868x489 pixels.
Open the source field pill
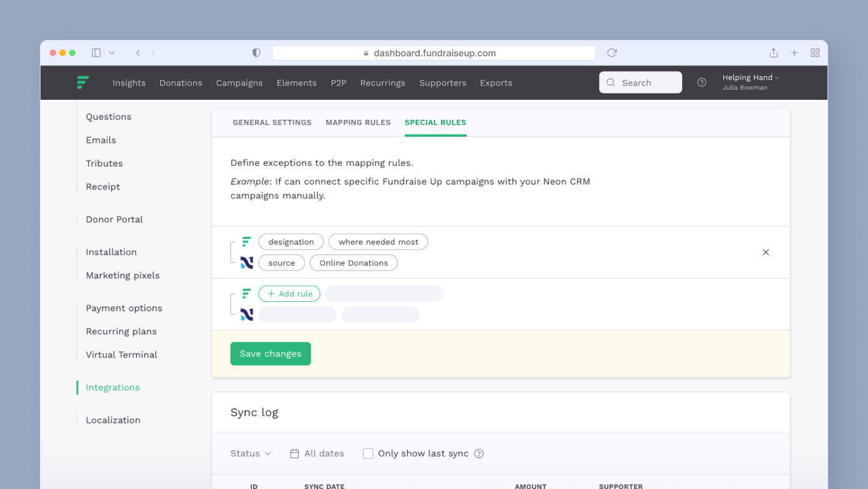point(282,263)
